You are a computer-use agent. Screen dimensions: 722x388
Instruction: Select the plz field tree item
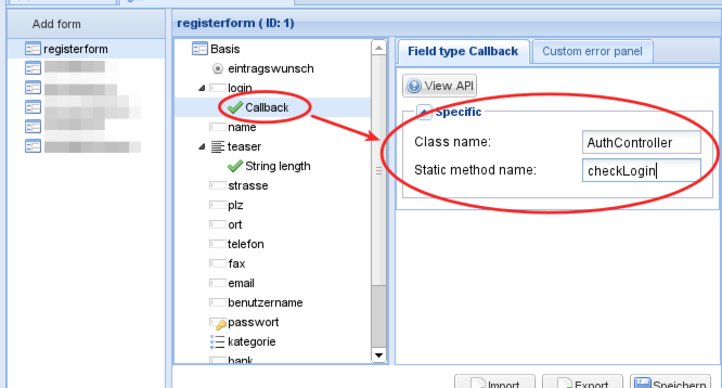[235, 205]
